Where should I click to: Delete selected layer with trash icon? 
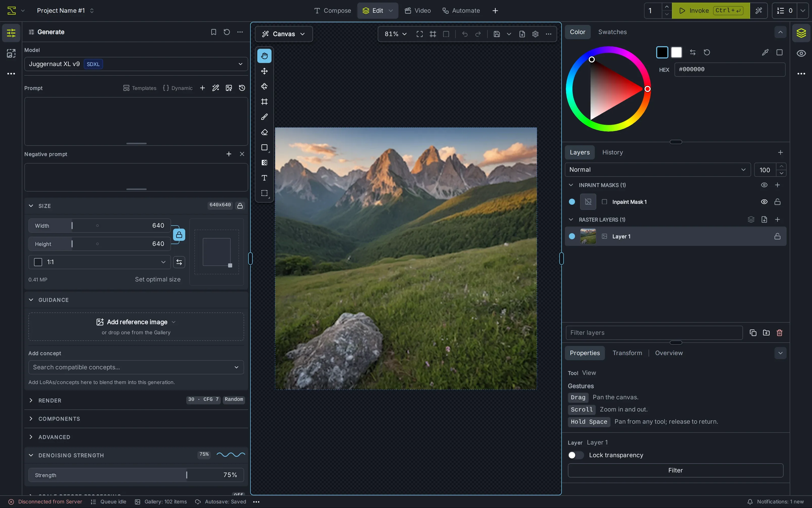(x=780, y=333)
